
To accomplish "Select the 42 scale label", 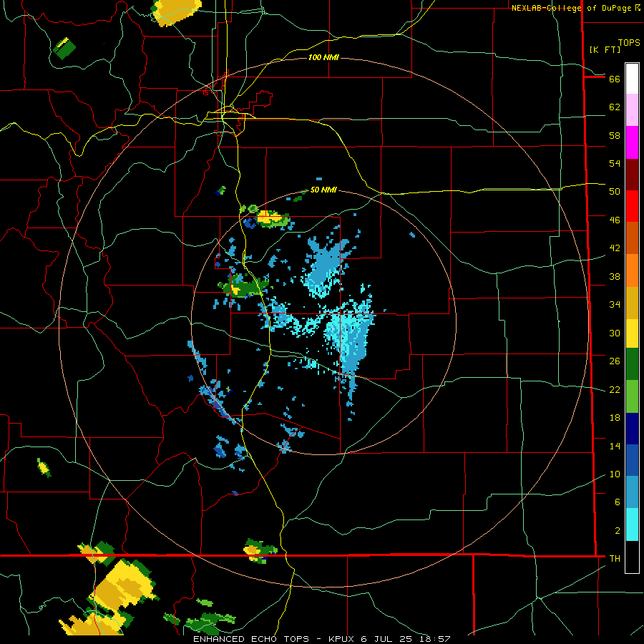I will (x=615, y=248).
